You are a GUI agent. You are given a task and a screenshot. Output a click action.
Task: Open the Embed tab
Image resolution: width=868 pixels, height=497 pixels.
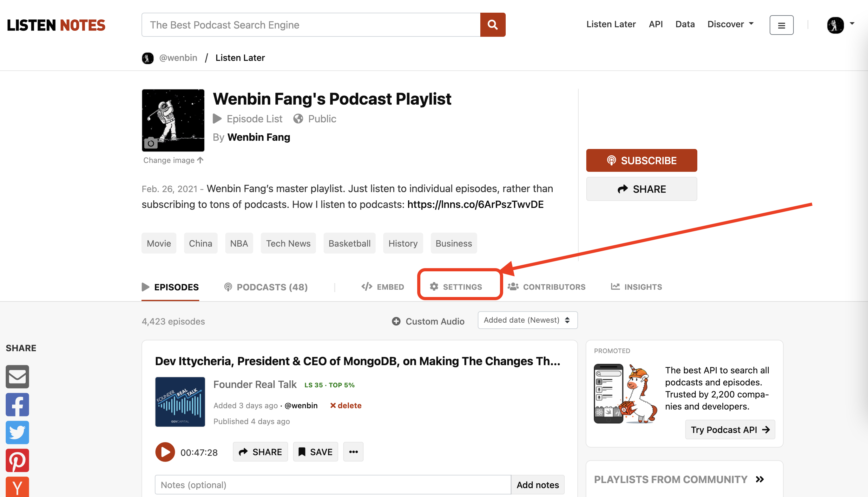[383, 287]
